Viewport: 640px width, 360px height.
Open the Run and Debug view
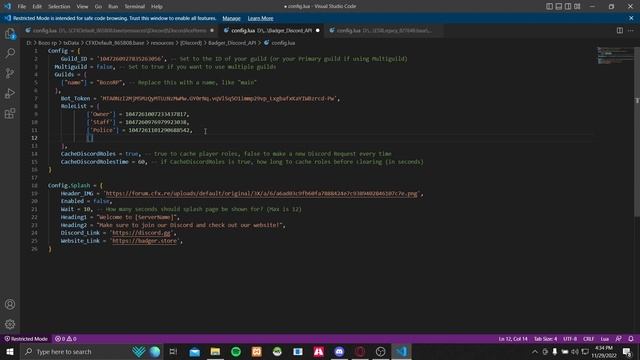pos(10,93)
